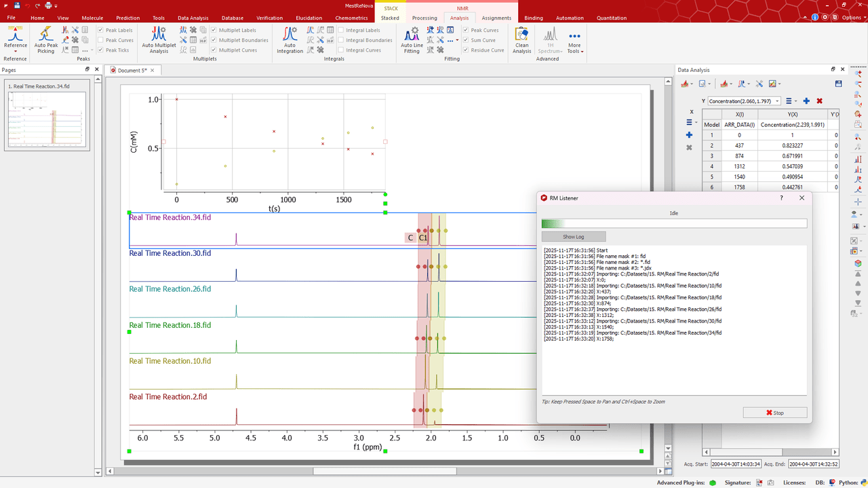Viewport: 868px width, 488px height.
Task: Delete the Y series with the red X
Action: click(819, 101)
